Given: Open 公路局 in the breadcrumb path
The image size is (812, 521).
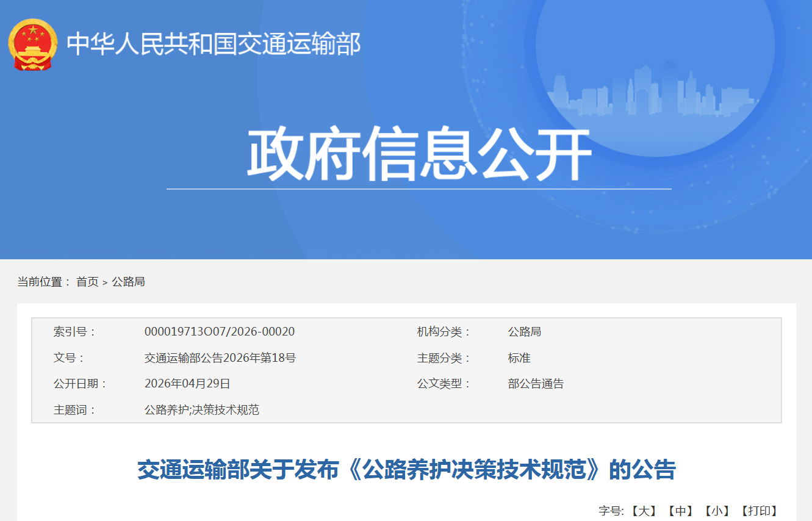Looking at the screenshot, I should click(x=128, y=282).
